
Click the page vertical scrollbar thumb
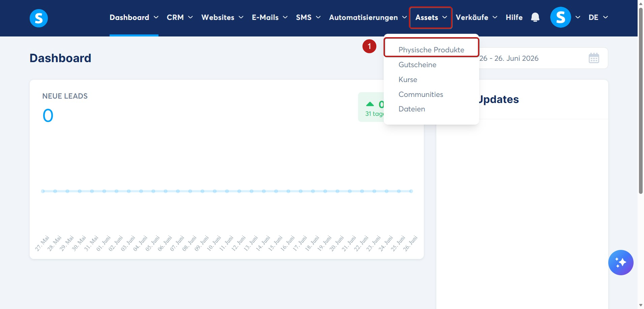[x=641, y=101]
